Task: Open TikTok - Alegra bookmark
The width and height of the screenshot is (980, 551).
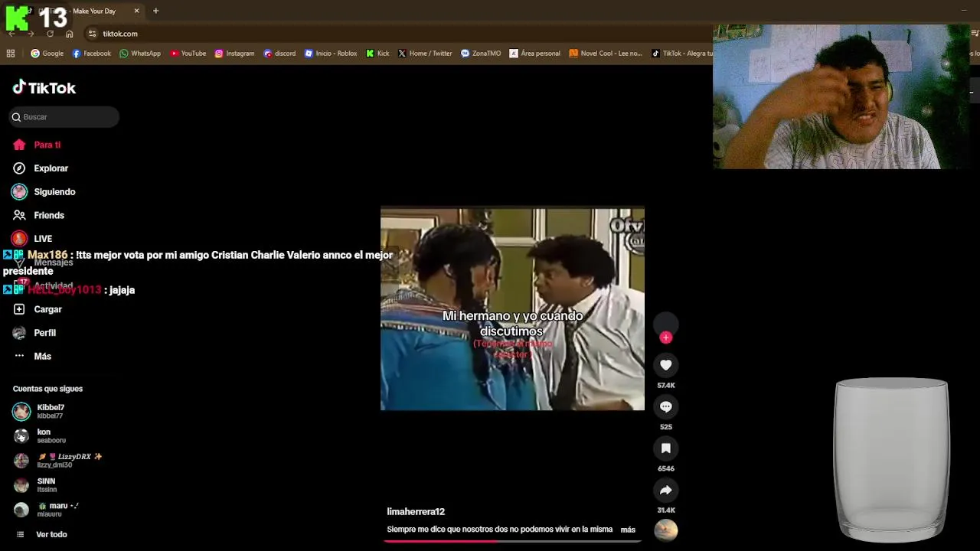Action: (681, 54)
